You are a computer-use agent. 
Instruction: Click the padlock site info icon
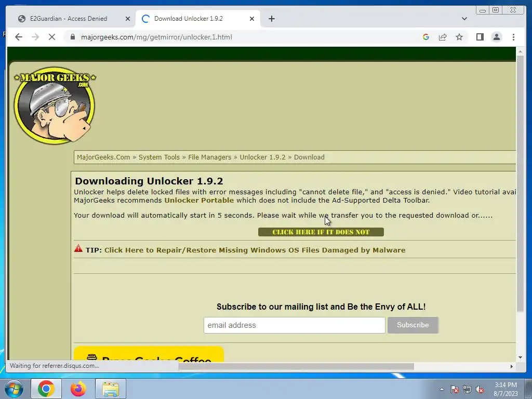point(72,37)
